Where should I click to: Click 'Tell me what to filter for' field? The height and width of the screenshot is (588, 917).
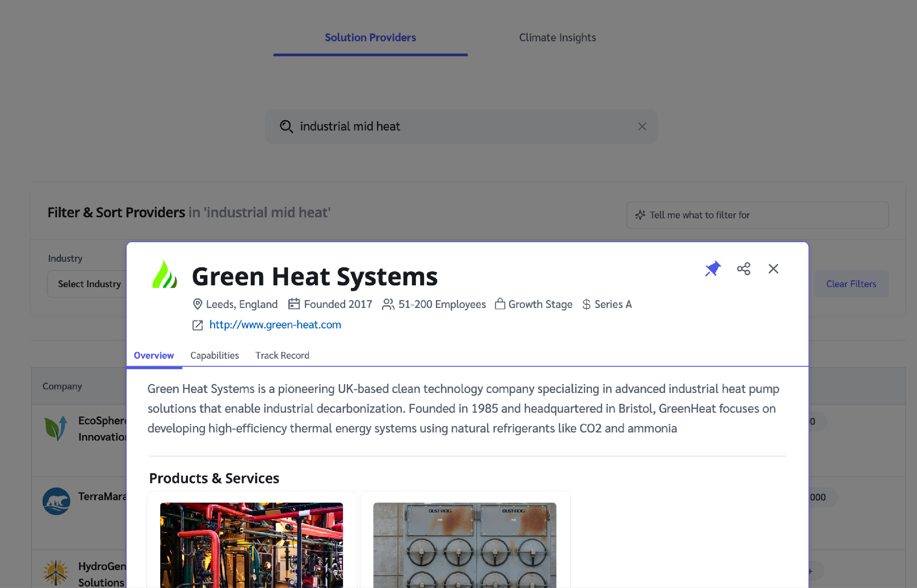tap(758, 215)
